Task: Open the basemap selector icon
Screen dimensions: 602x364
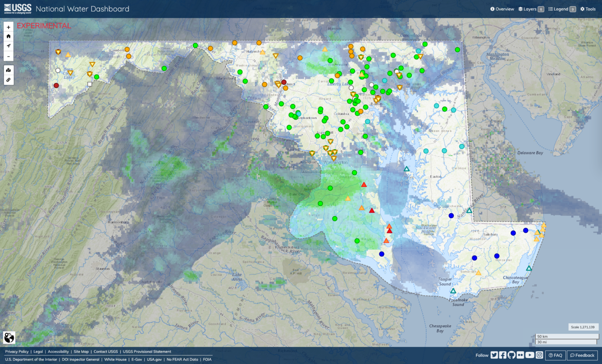Action: coord(8,70)
